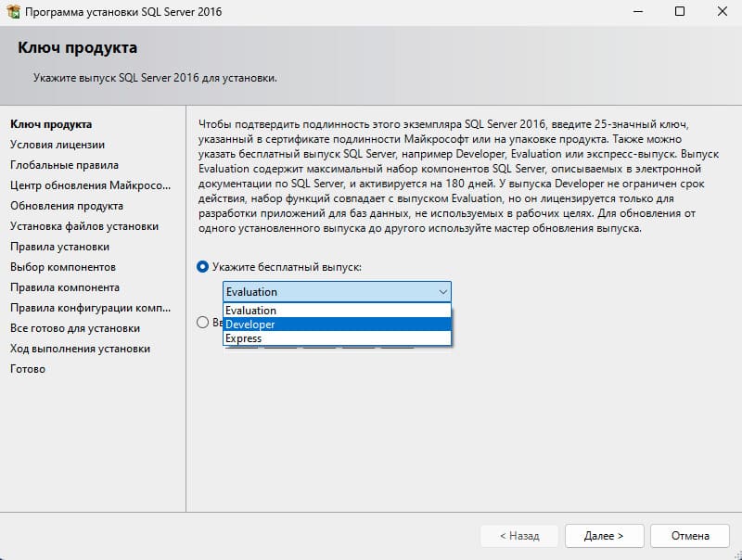Click the < Назад button
The height and width of the screenshot is (560, 742).
519,536
